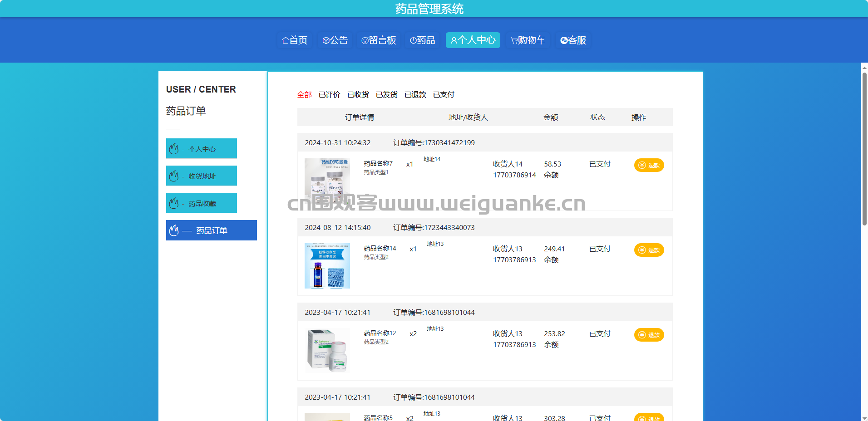Click the user icon beside 个人中心

(454, 40)
